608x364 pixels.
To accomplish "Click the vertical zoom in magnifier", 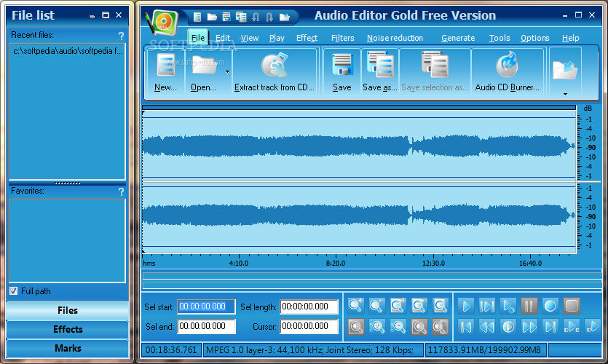I will point(377,327).
